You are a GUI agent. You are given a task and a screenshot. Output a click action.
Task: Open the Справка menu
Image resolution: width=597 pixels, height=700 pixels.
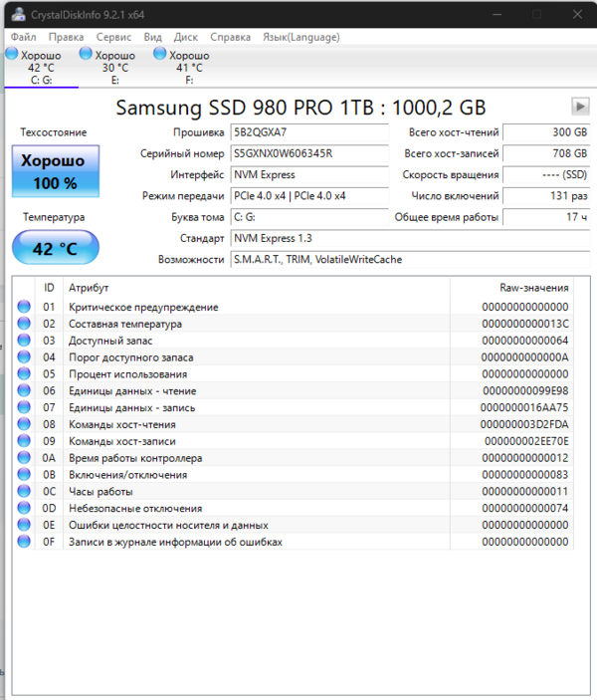[x=231, y=37]
